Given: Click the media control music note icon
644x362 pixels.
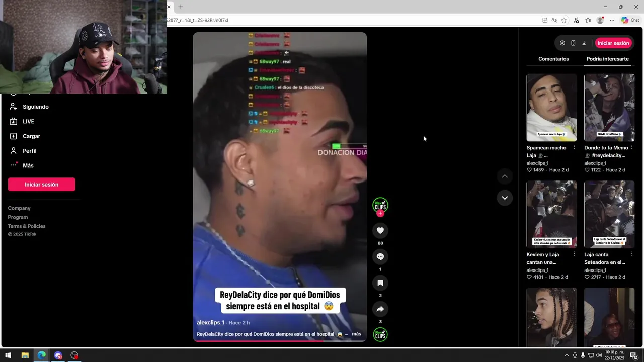Looking at the screenshot, I should point(576,20).
